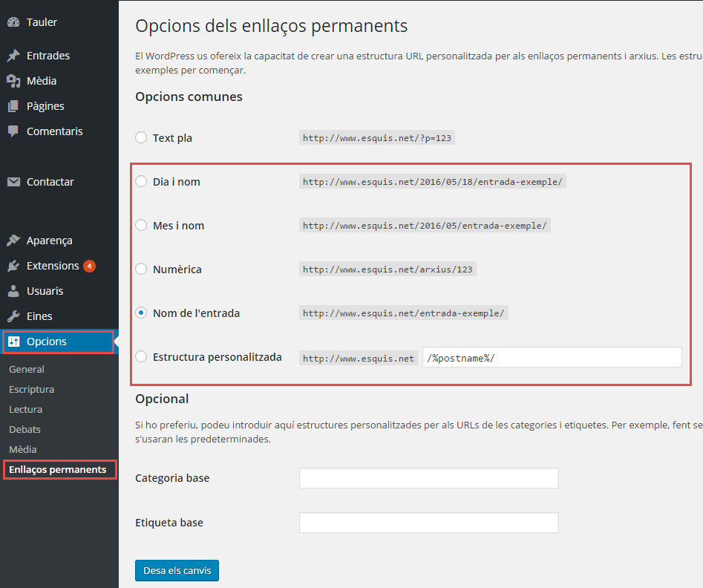Click the Mèdia sidebar icon
Viewport: 703px width, 588px height.
tap(13, 81)
